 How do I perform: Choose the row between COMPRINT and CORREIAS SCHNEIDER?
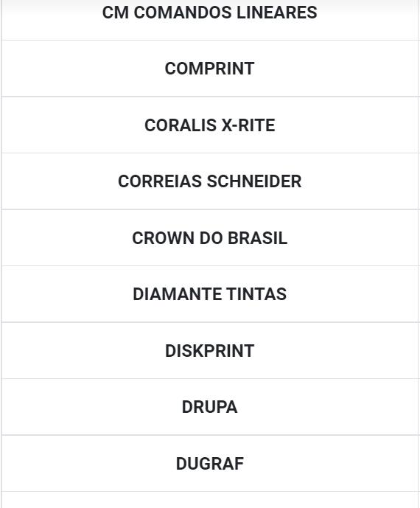tap(210, 125)
